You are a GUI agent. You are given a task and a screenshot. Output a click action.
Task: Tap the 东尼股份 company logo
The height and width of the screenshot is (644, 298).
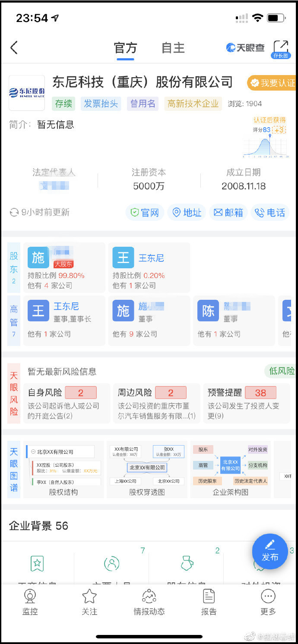pyautogui.click(x=27, y=93)
